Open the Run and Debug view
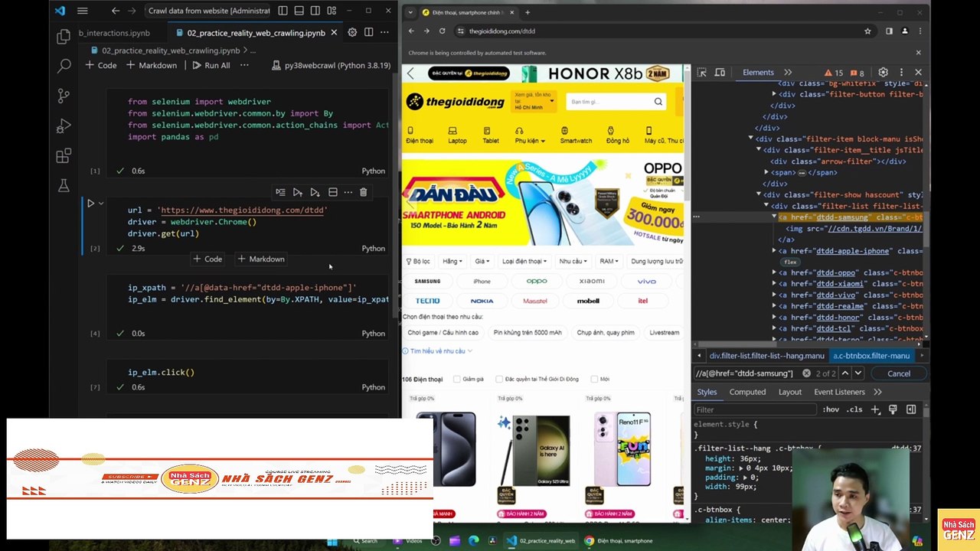This screenshot has width=980, height=551. [64, 126]
